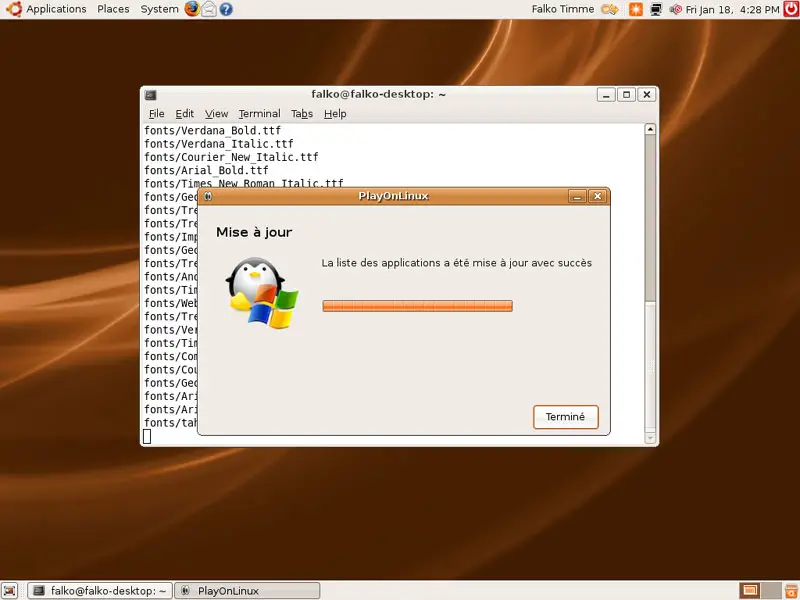The image size is (800, 600).
Task: Click the orange update progress bar
Action: pyautogui.click(x=417, y=306)
